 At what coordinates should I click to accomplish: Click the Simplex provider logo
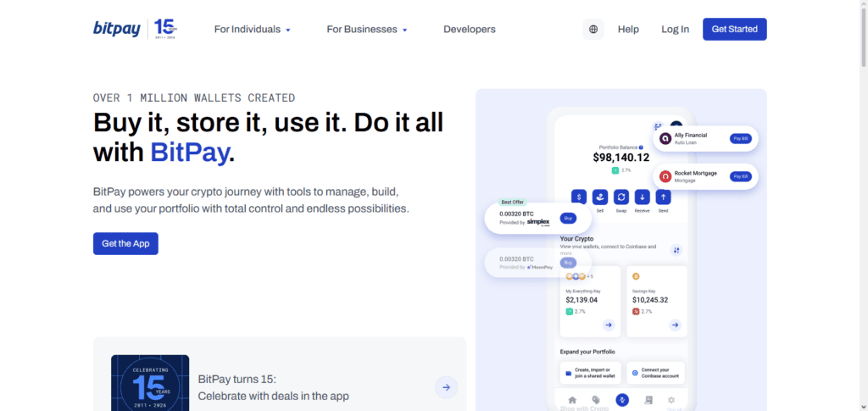click(x=538, y=222)
